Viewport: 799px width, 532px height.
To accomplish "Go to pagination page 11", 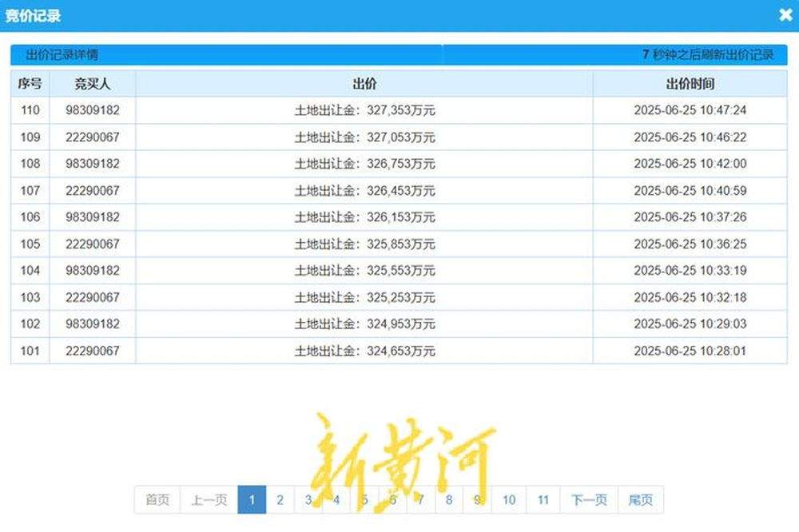I will 544,499.
